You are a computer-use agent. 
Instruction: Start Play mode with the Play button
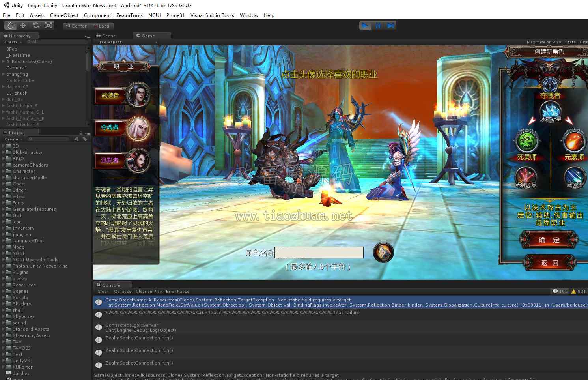(x=365, y=26)
